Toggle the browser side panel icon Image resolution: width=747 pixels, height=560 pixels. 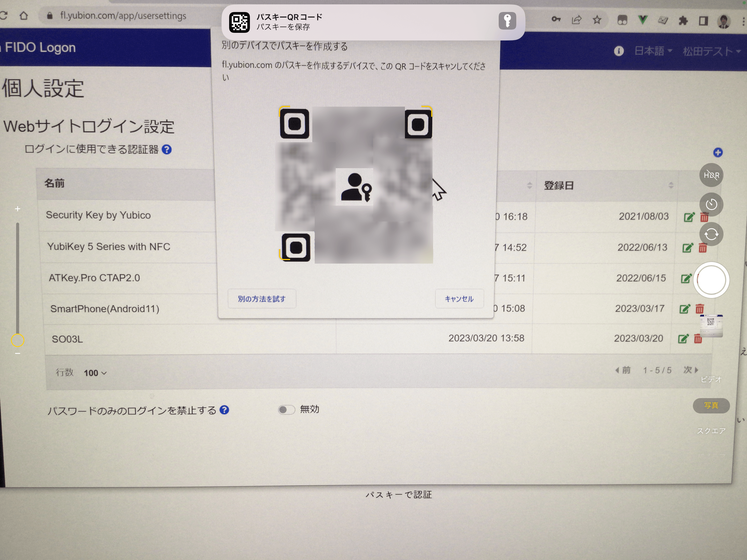[704, 21]
